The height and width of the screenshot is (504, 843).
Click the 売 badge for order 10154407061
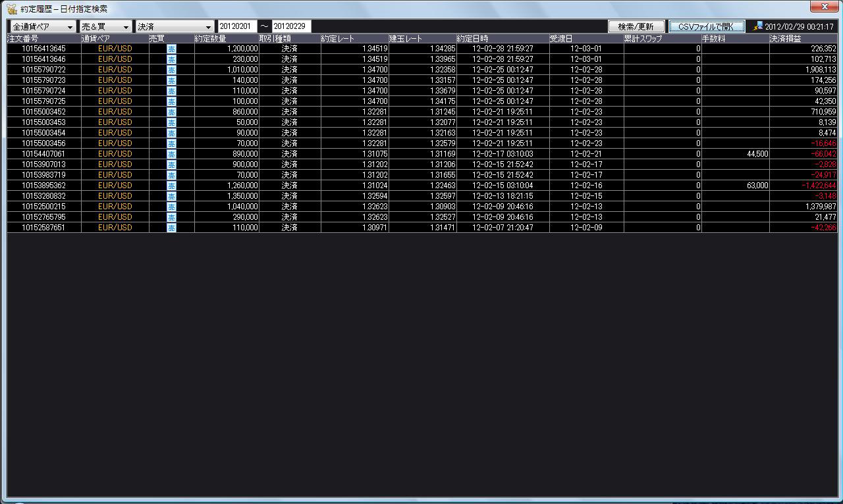tap(171, 154)
